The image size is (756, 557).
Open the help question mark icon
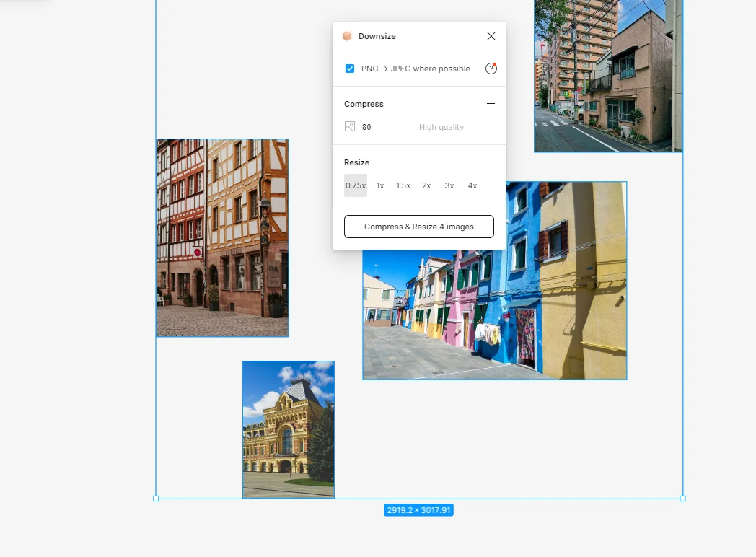pyautogui.click(x=491, y=69)
